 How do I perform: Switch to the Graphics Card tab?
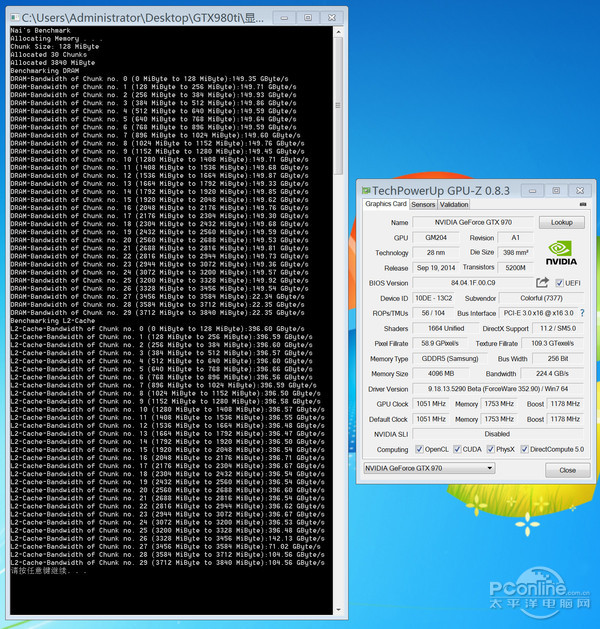pyautogui.click(x=386, y=204)
